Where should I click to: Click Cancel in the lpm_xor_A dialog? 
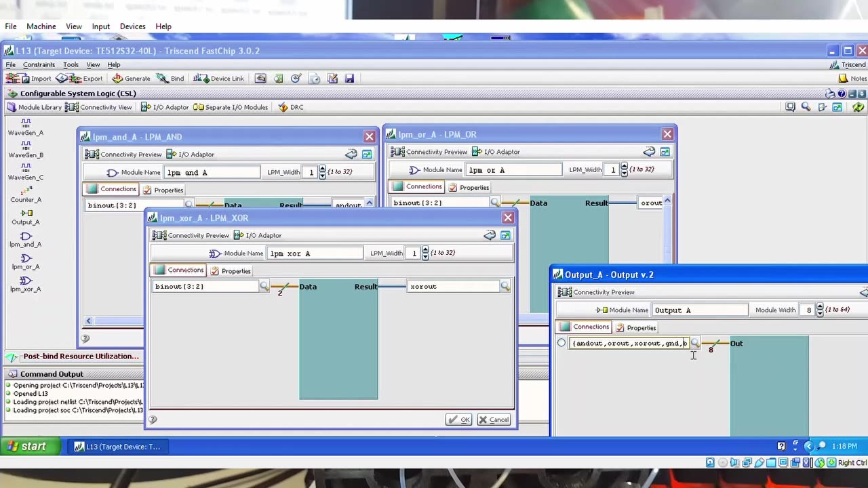pos(494,420)
